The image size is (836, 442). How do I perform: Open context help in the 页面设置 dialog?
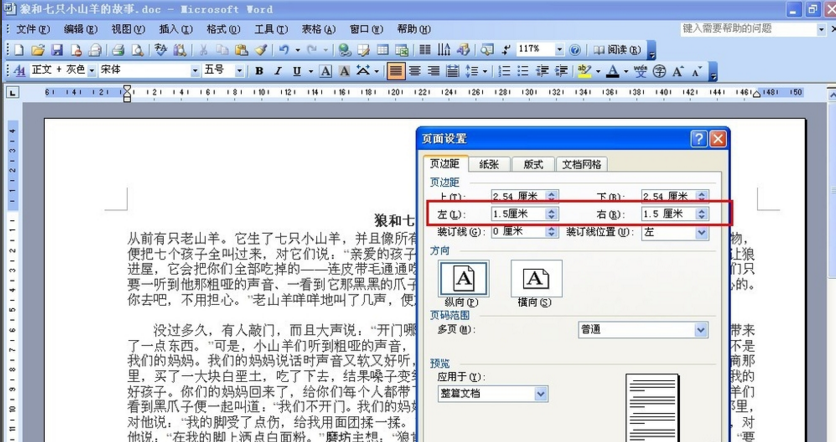click(x=698, y=139)
